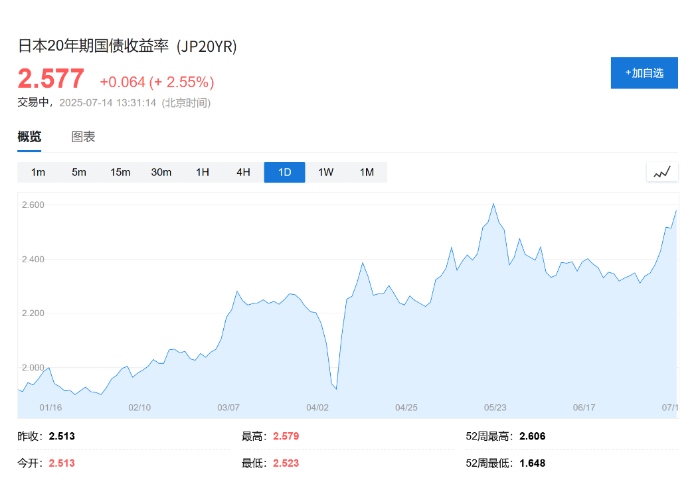Image resolution: width=694 pixels, height=494 pixels.
Task: Click the title 日本20年期国债收益率 (JP20YR)
Action: click(127, 46)
